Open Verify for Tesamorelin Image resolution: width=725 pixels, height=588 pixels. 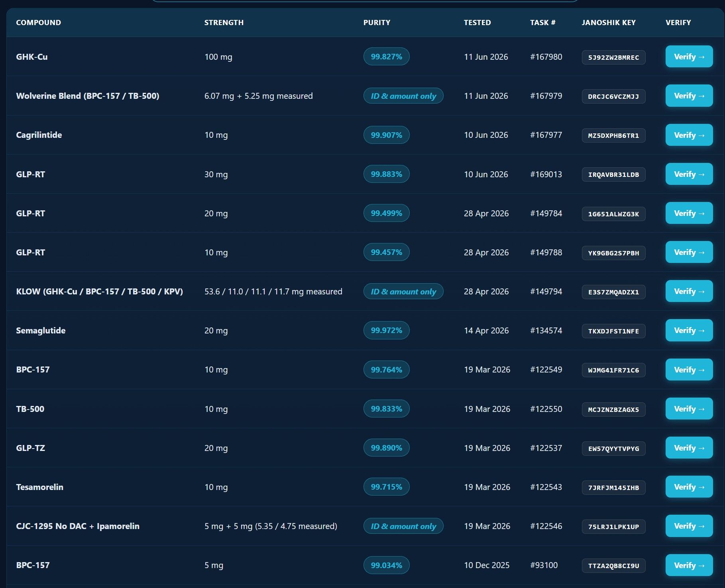point(689,487)
